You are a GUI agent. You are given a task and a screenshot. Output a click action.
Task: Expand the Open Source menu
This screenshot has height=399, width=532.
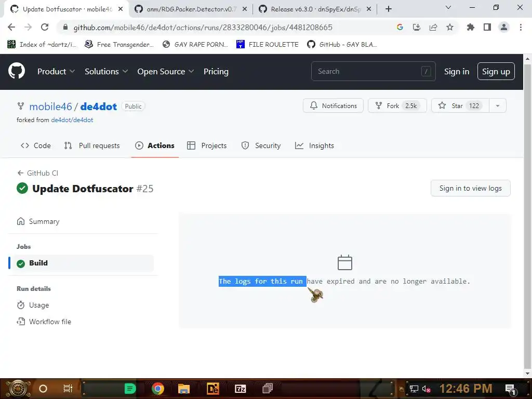[166, 71]
